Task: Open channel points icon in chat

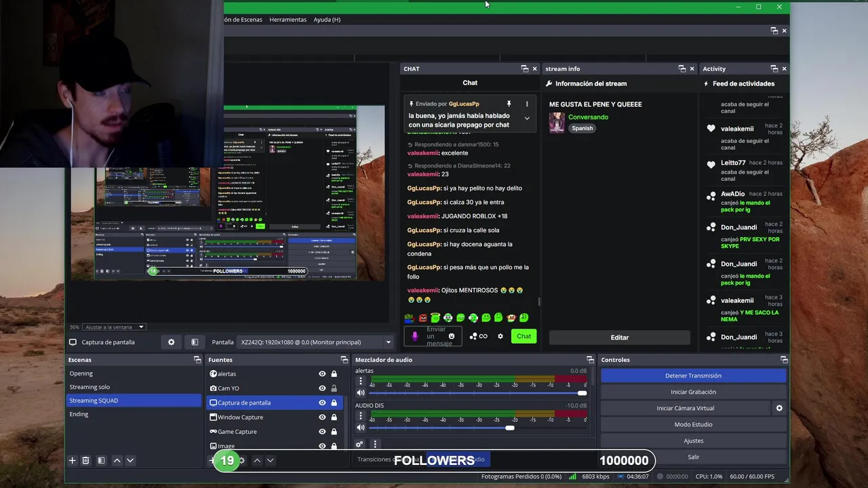Action: click(x=473, y=336)
